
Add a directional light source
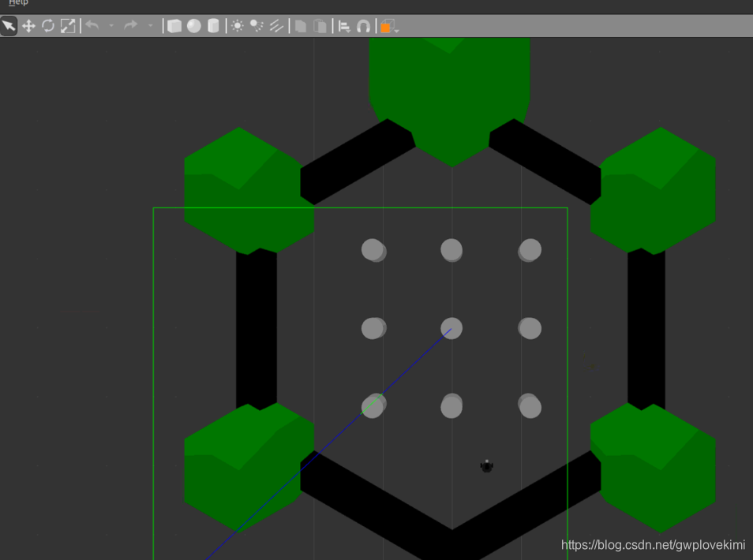276,26
